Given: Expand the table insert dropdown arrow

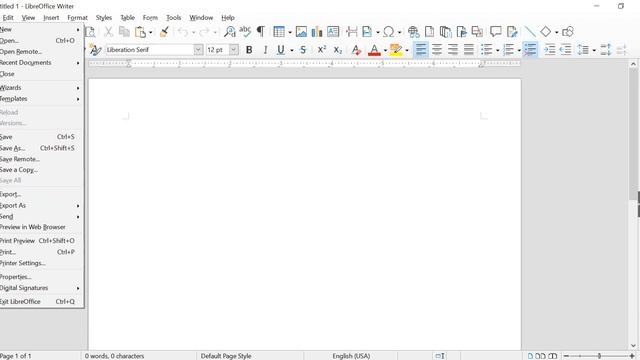Looking at the screenshot, I should (x=289, y=32).
